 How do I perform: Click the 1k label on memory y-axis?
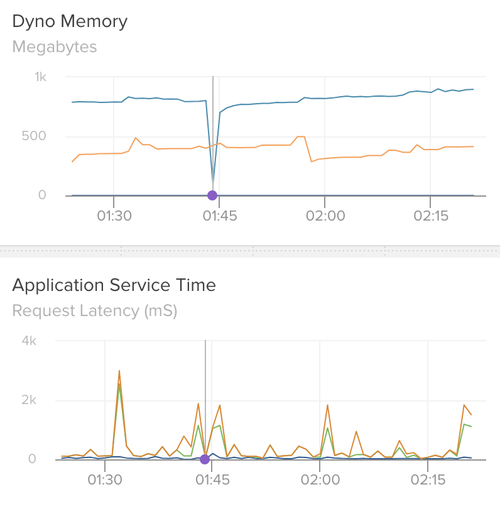[x=40, y=77]
